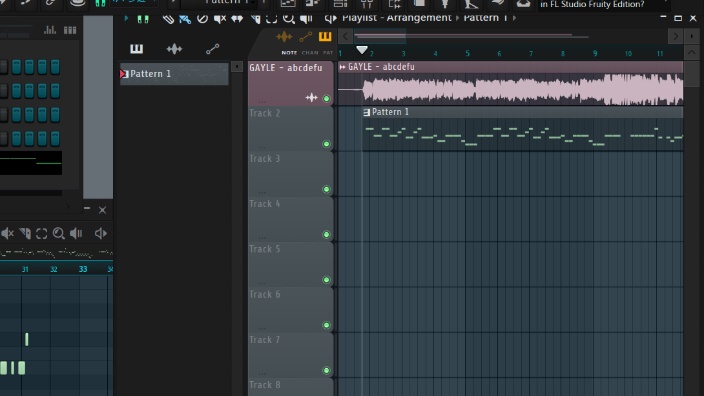Toggle the playlist snap magnet
Viewport: 704px width, 396px height.
143,19
